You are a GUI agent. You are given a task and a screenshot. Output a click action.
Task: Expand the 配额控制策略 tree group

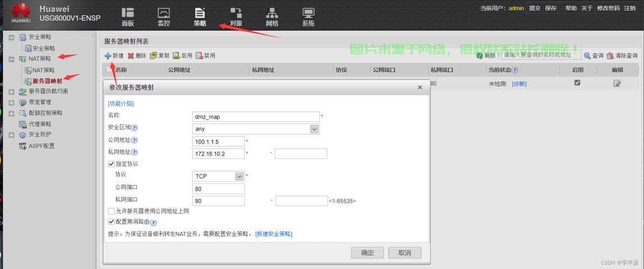click(11, 113)
